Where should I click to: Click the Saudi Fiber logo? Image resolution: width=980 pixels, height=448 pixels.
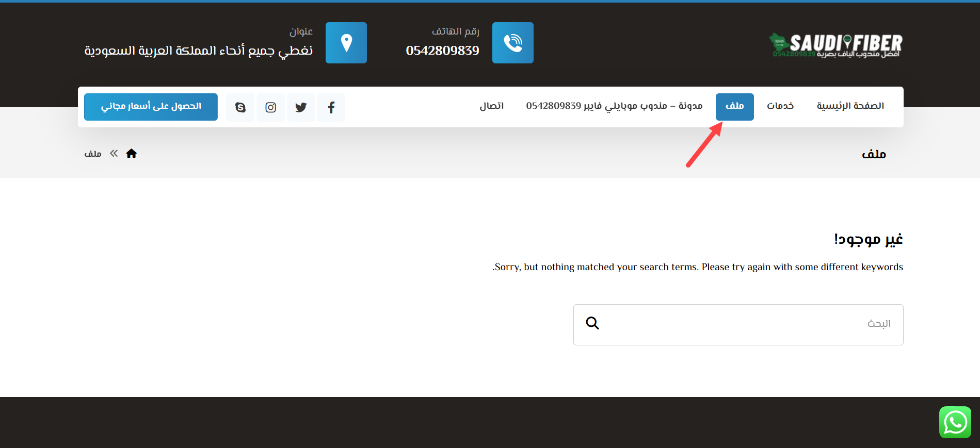coord(836,45)
